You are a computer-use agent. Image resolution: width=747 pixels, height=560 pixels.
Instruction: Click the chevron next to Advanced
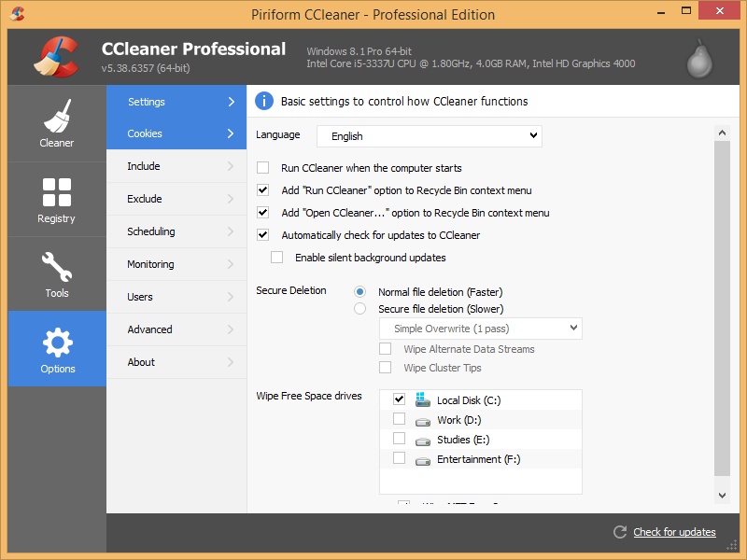point(231,329)
